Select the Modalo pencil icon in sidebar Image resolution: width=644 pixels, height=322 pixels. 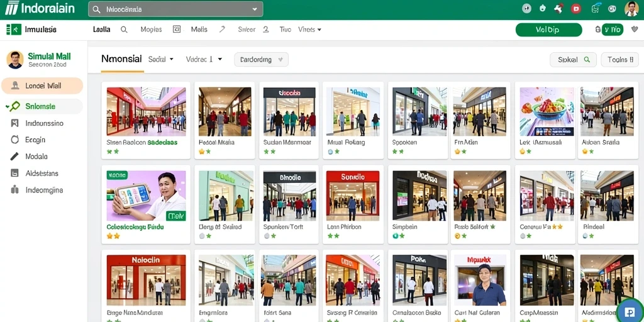click(15, 157)
